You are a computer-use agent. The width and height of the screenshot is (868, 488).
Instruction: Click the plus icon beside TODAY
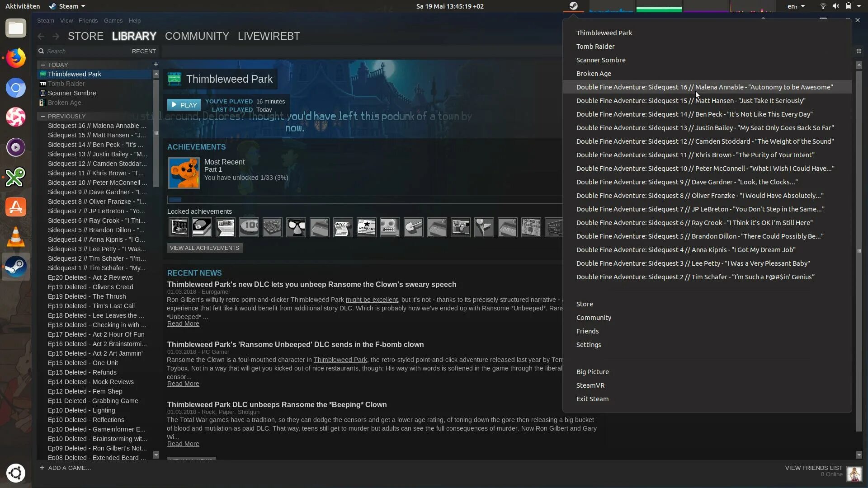[156, 64]
